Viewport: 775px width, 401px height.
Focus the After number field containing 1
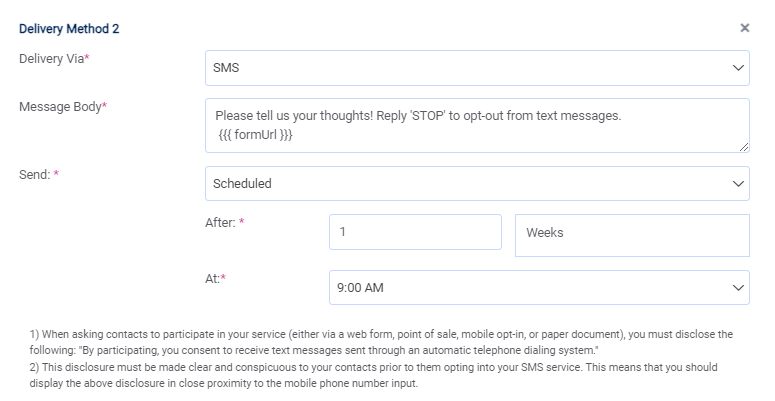pos(415,232)
